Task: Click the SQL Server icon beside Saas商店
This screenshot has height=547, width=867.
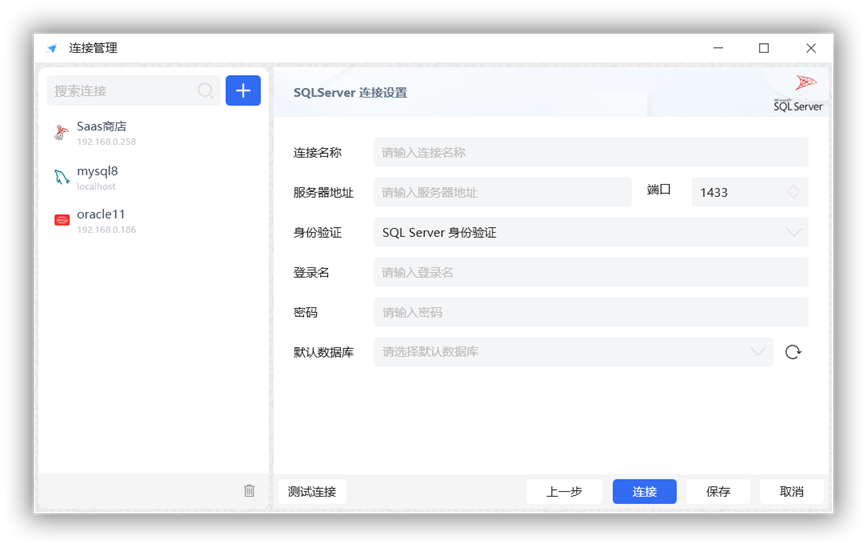Action: point(61,133)
